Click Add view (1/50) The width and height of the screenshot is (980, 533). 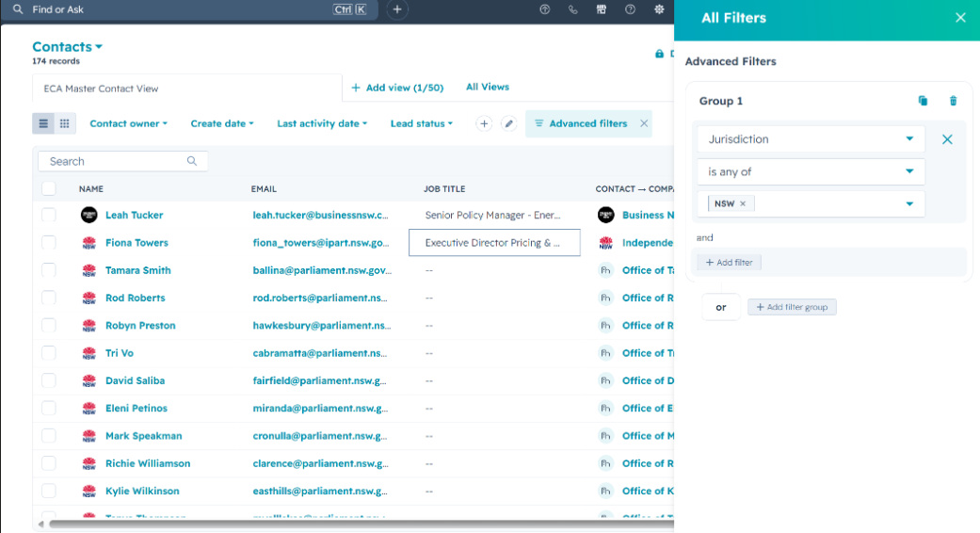[x=397, y=88]
